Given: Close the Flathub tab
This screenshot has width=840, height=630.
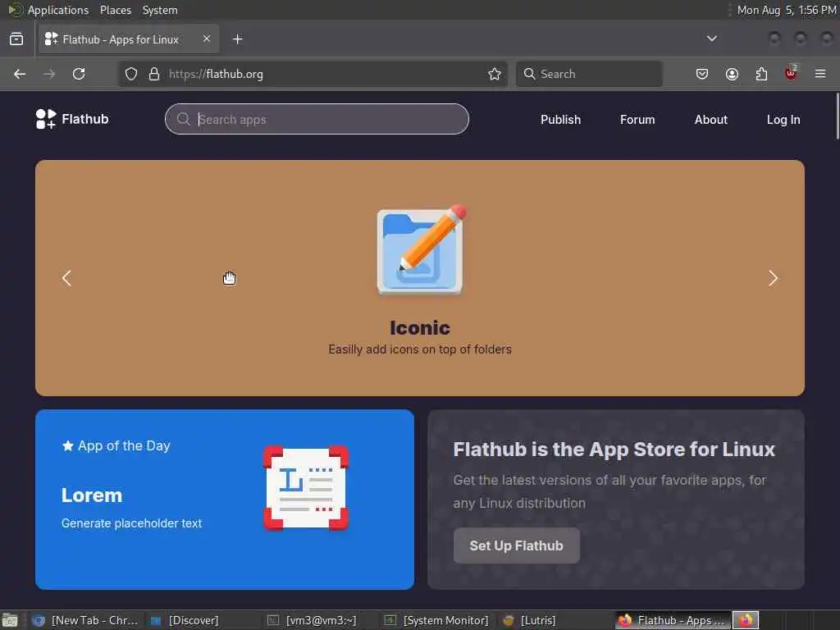Looking at the screenshot, I should tap(207, 39).
